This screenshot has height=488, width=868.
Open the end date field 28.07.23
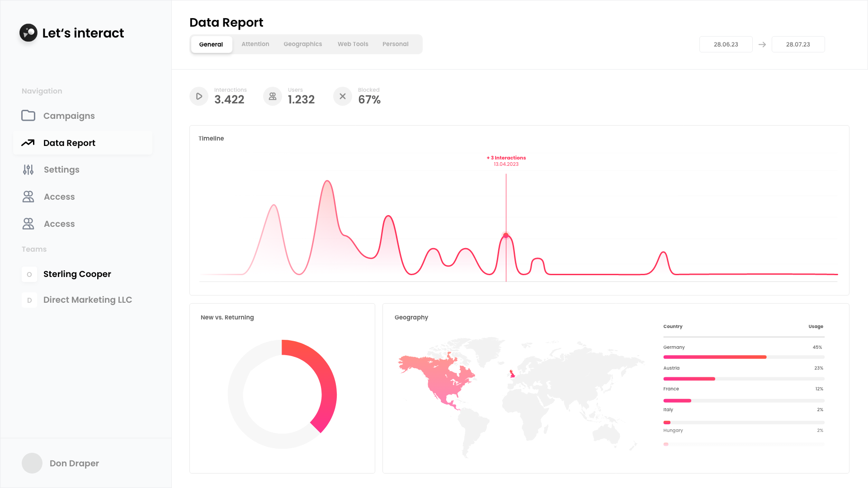point(797,44)
